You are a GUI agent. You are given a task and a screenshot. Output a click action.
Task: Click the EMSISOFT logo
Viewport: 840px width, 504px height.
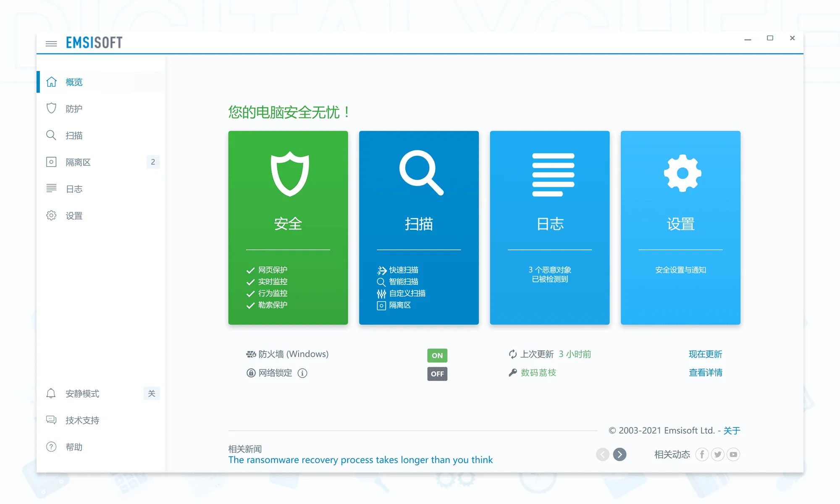click(94, 42)
